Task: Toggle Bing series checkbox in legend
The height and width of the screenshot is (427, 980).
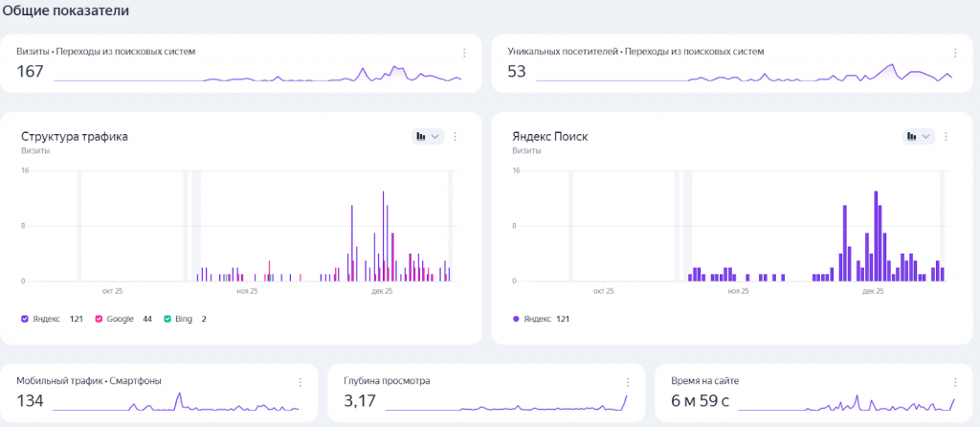Action: tap(167, 318)
